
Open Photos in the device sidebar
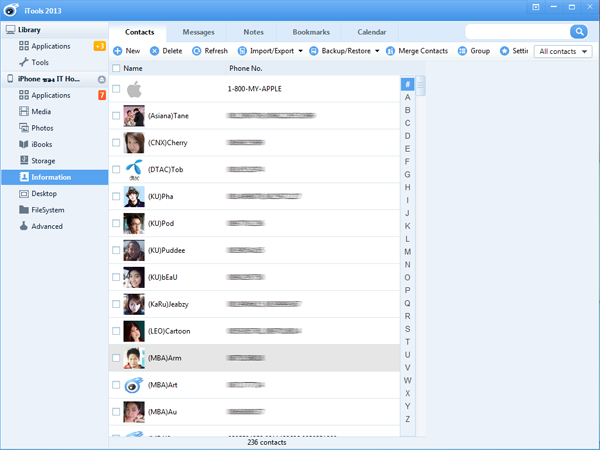[x=42, y=128]
